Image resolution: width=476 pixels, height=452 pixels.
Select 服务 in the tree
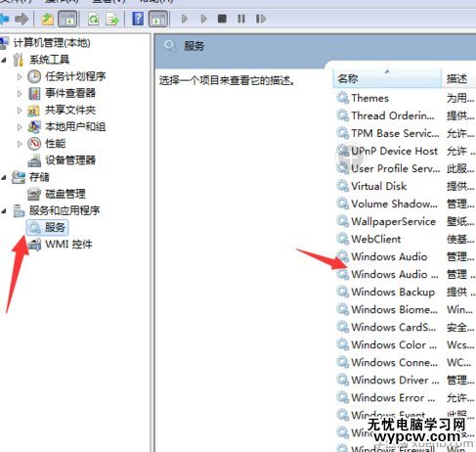(x=55, y=227)
